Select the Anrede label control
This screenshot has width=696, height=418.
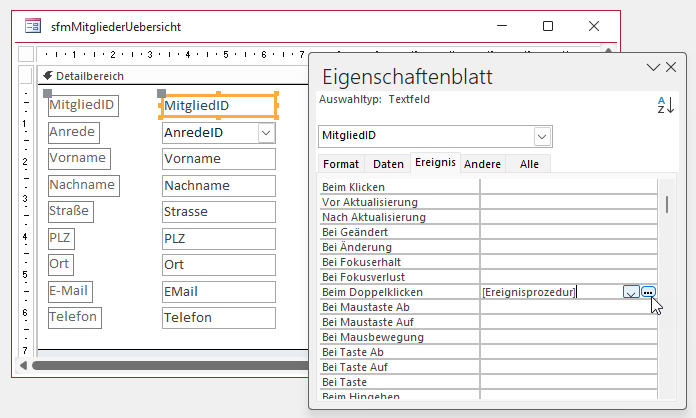[x=74, y=132]
